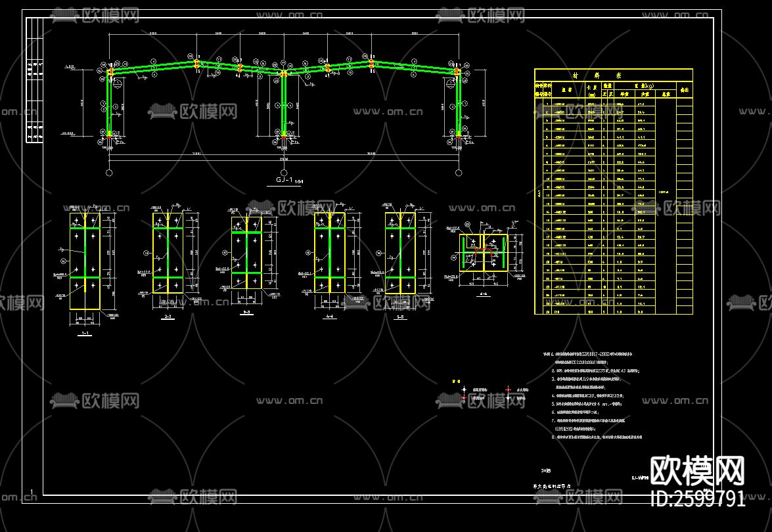The width and height of the screenshot is (772, 532).
Task: Click the center column of frame GJ-1
Action: tap(284, 104)
